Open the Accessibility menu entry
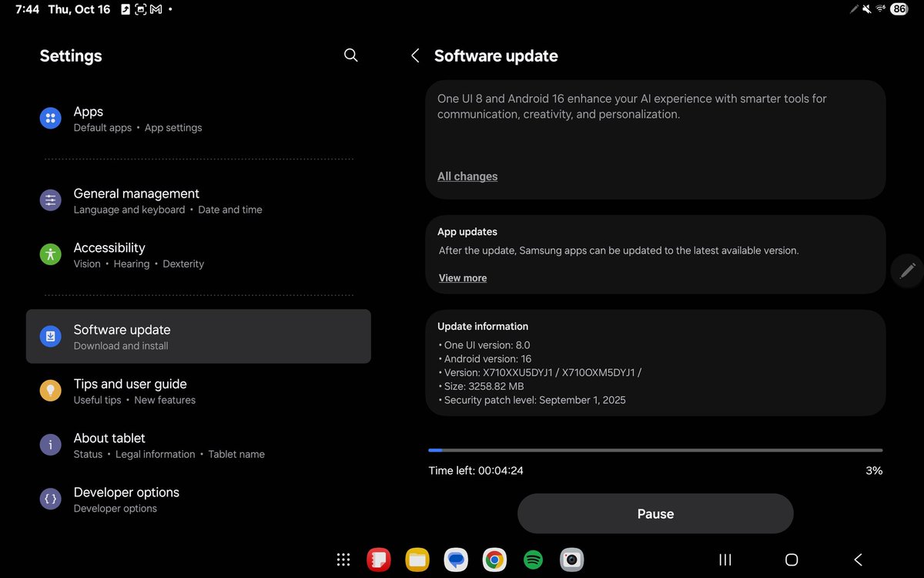This screenshot has height=578, width=924. point(199,255)
